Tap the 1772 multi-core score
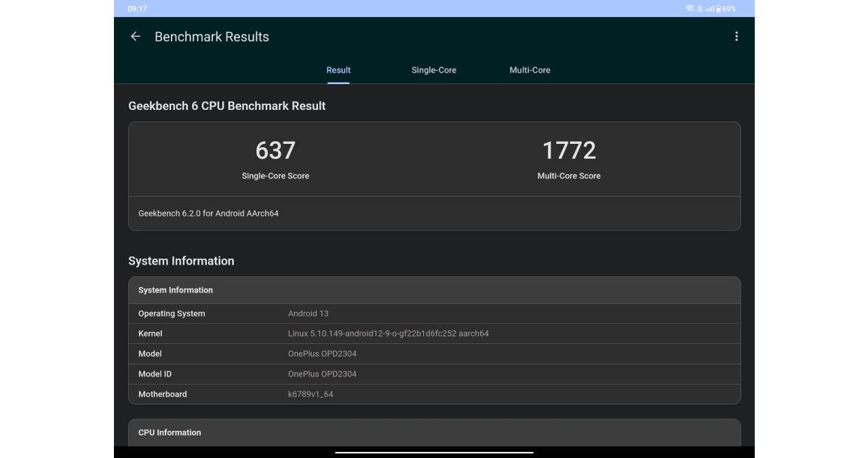The height and width of the screenshot is (458, 868). click(569, 151)
